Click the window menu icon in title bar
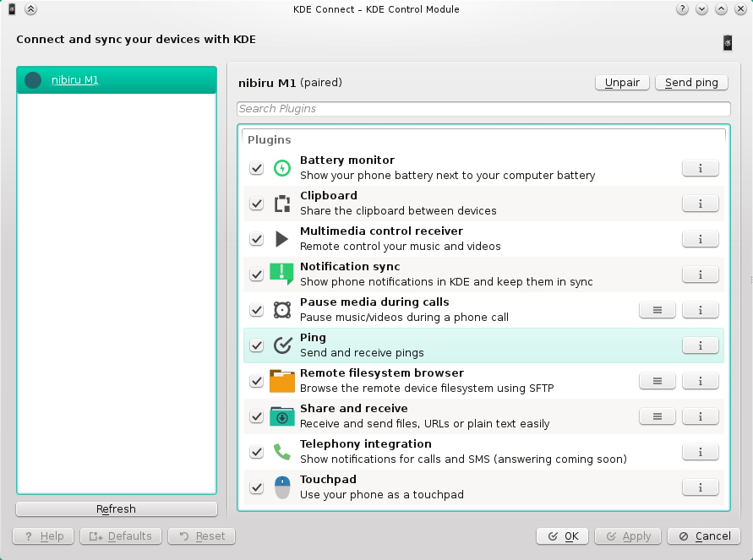The width and height of the screenshot is (753, 560). pos(12,9)
